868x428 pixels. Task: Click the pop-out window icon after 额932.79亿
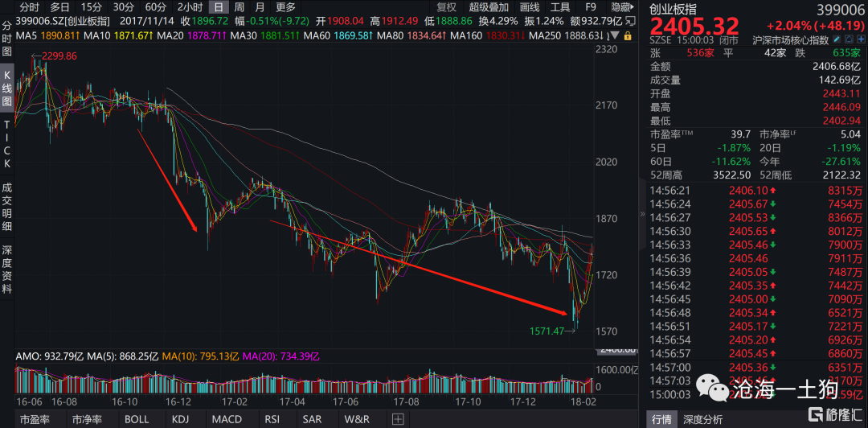click(631, 21)
